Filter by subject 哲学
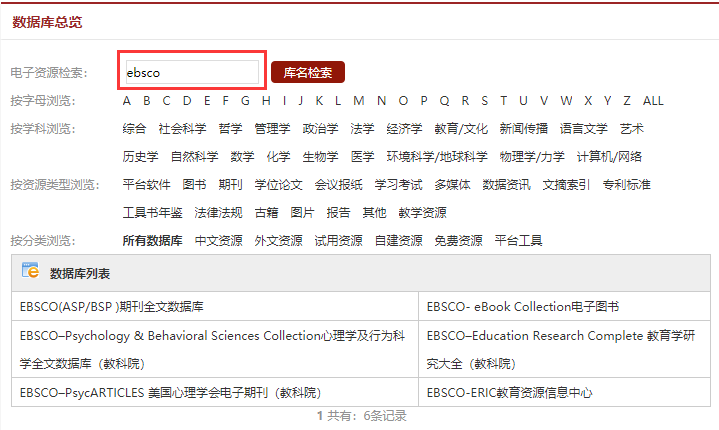Viewport: 719px width, 430px height. 230,129
